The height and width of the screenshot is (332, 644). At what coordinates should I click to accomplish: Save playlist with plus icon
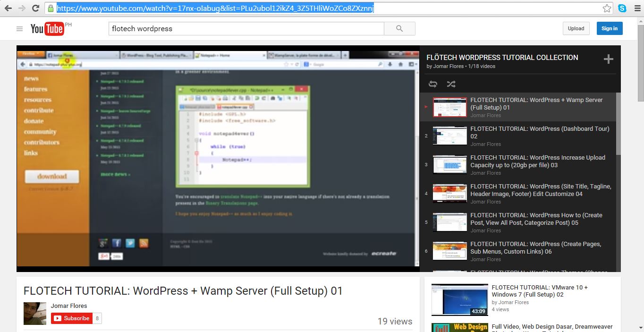tap(609, 59)
